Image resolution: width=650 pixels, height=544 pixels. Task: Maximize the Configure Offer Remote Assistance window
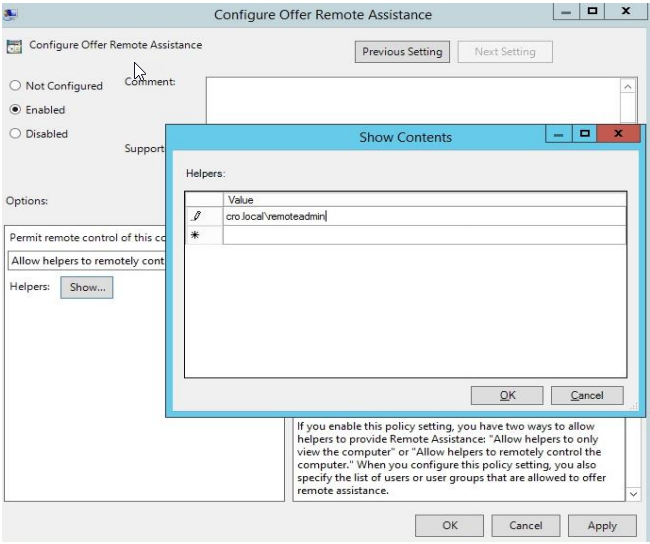(592, 10)
